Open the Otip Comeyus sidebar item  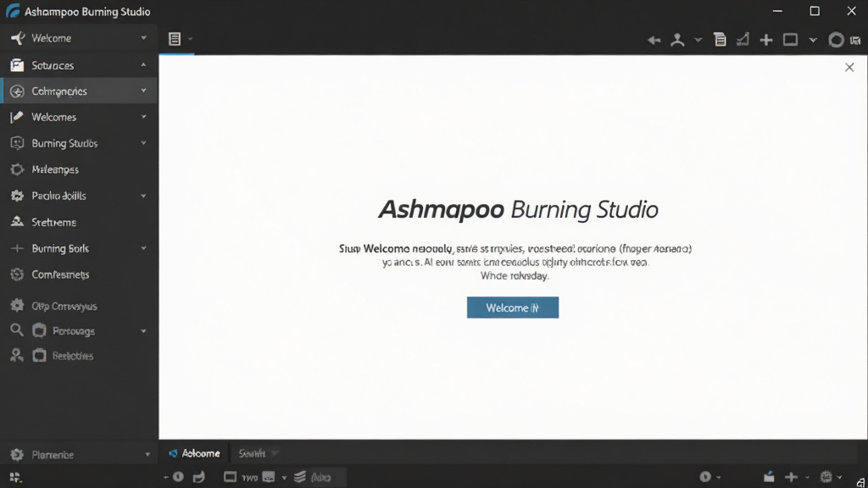[x=79, y=305]
